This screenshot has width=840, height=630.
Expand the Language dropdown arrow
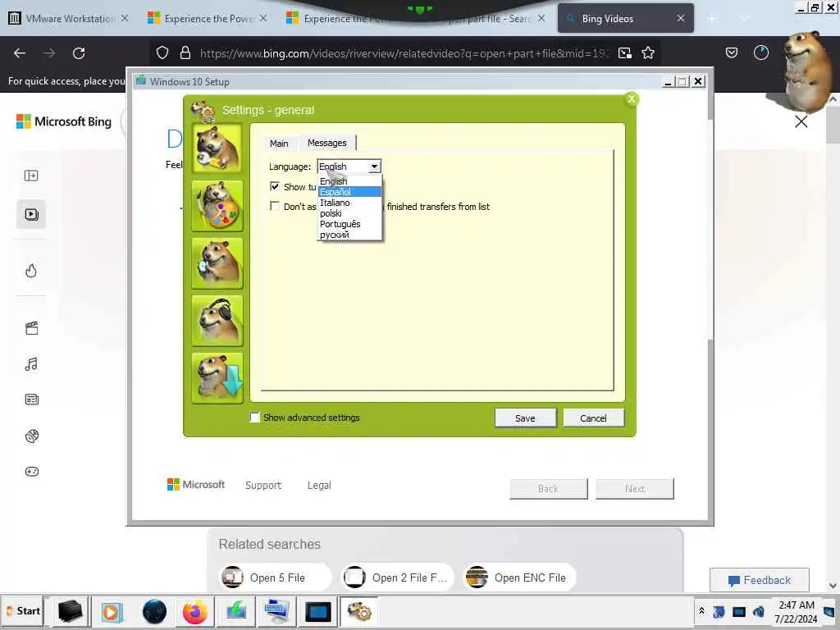click(x=374, y=166)
